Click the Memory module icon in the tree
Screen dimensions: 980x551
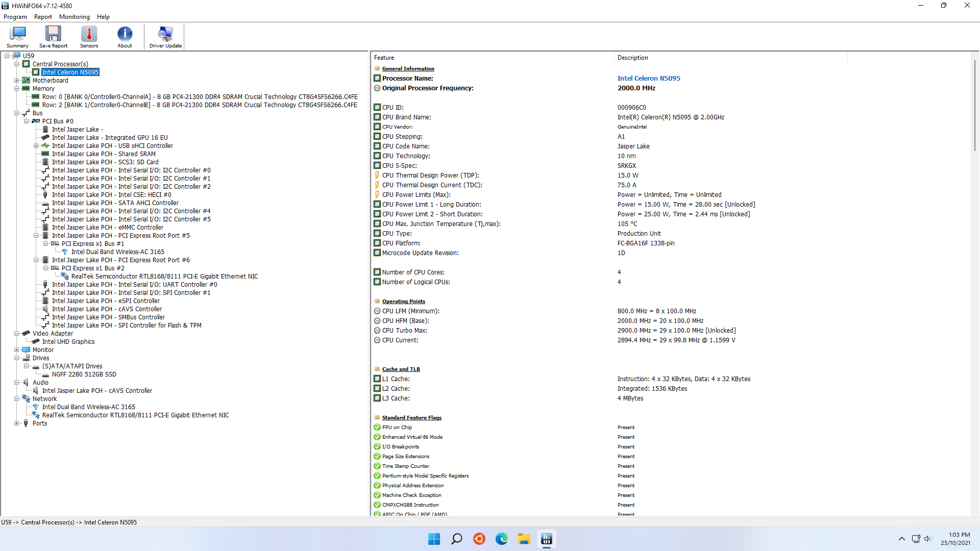[x=26, y=89]
